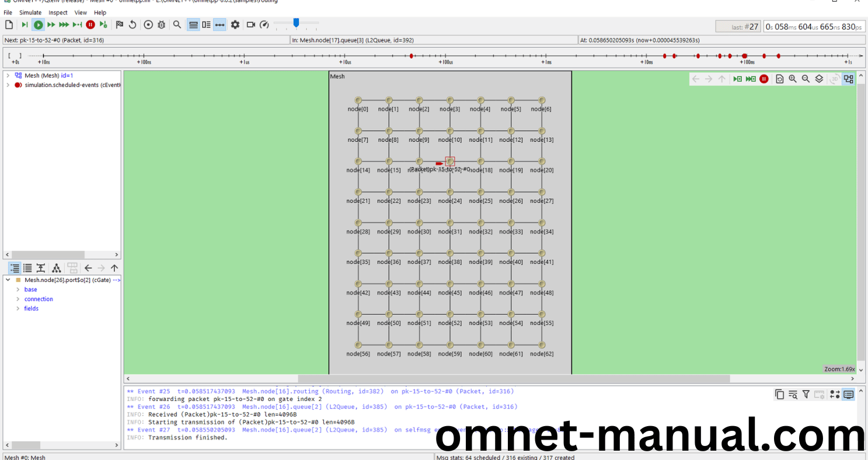Open Qtenv preferences via gear icon
868x460 pixels.
click(x=235, y=25)
